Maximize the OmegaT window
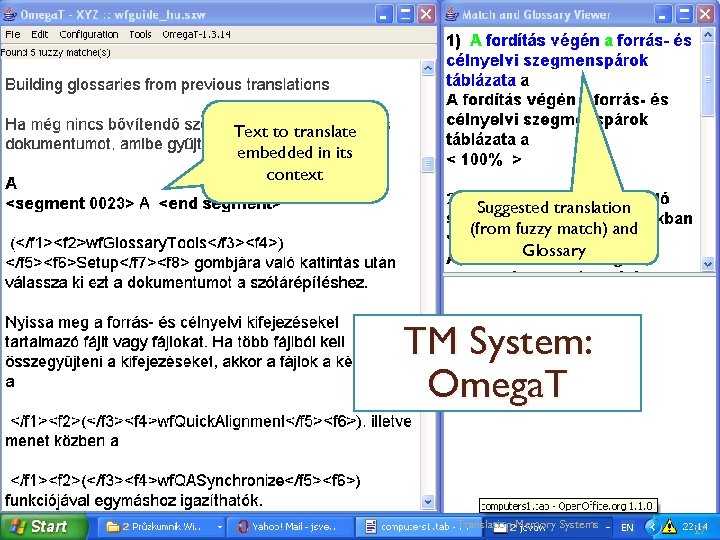Image resolution: width=720 pixels, height=540 pixels. coord(405,14)
